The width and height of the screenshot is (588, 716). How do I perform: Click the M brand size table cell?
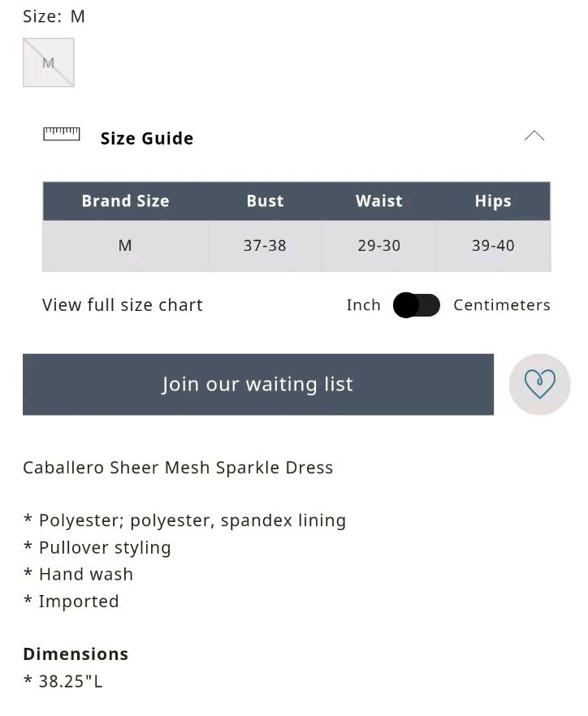point(125,245)
